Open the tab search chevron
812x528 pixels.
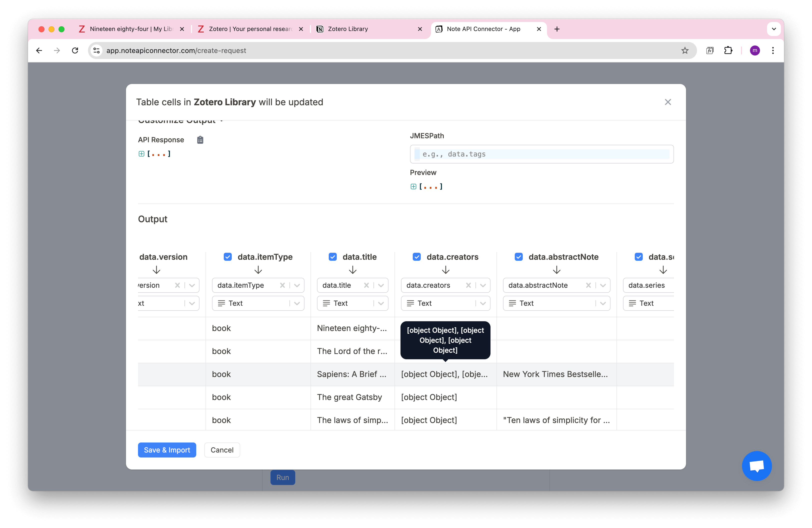pos(774,29)
